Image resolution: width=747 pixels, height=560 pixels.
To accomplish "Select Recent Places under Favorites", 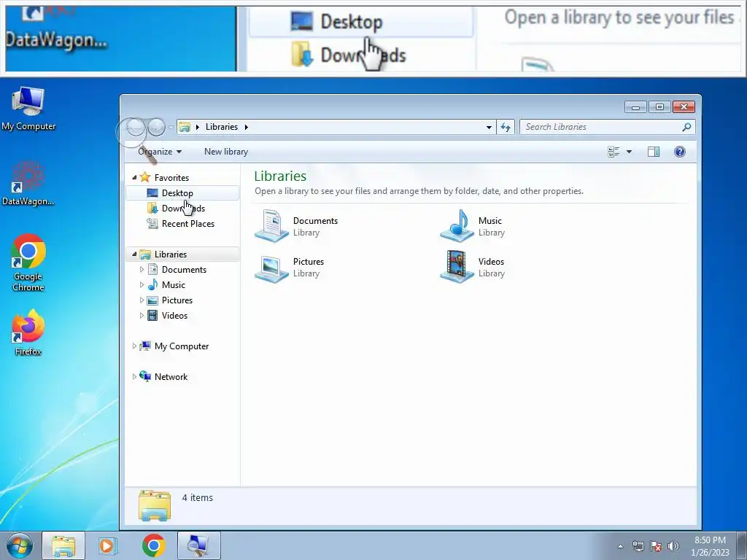I will [x=182, y=224].
